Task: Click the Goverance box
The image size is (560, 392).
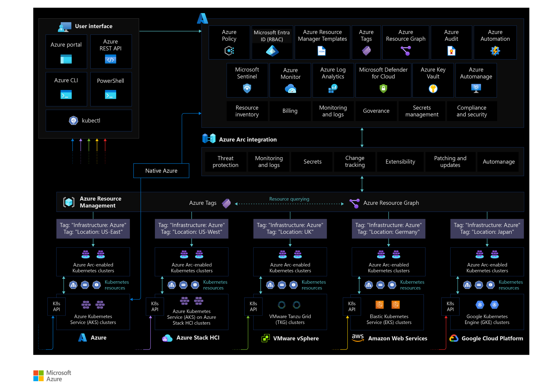Action: point(376,111)
